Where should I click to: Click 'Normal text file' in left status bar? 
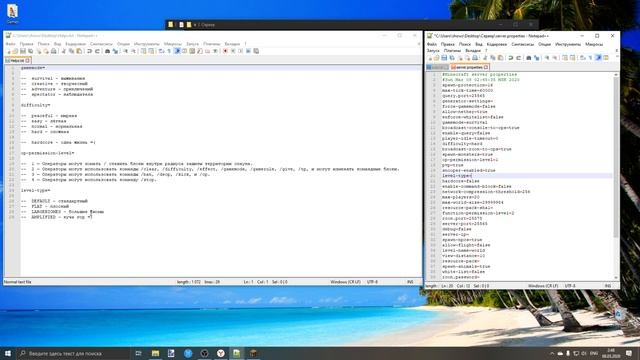pyautogui.click(x=18, y=282)
